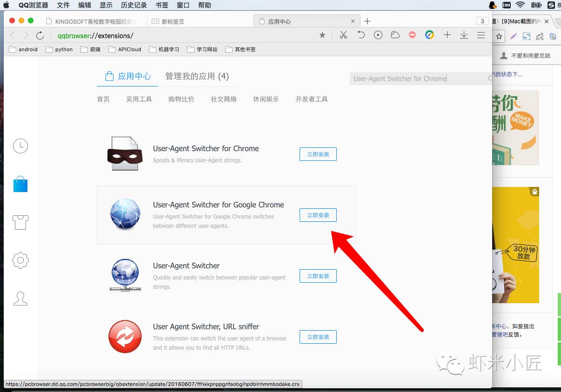
Task: Click the bookmark star icon in address bar
Action: 322,35
